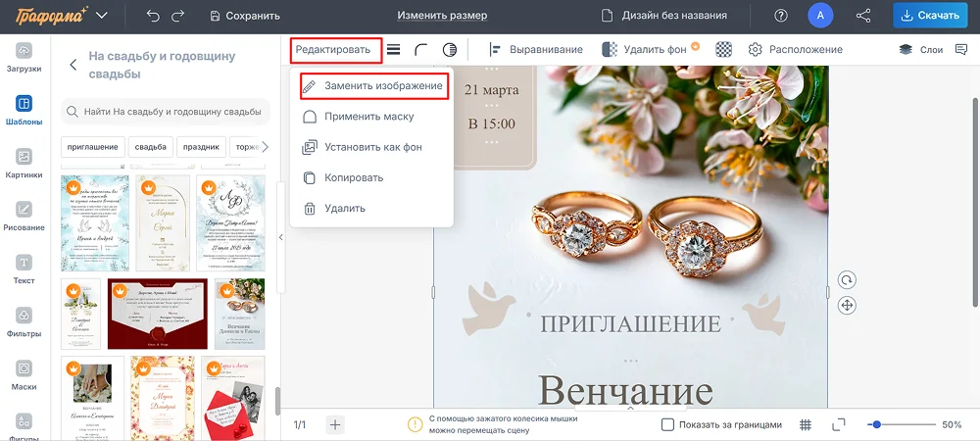Screen dimensions: 980x441
Task: Select the corner rounding tool icon
Action: click(x=421, y=49)
